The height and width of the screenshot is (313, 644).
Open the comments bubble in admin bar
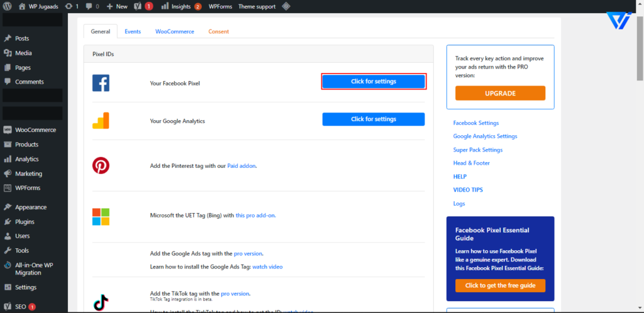click(92, 6)
